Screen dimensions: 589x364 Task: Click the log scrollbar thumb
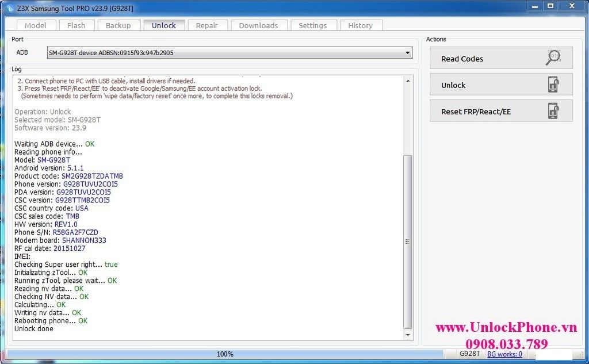click(x=408, y=242)
